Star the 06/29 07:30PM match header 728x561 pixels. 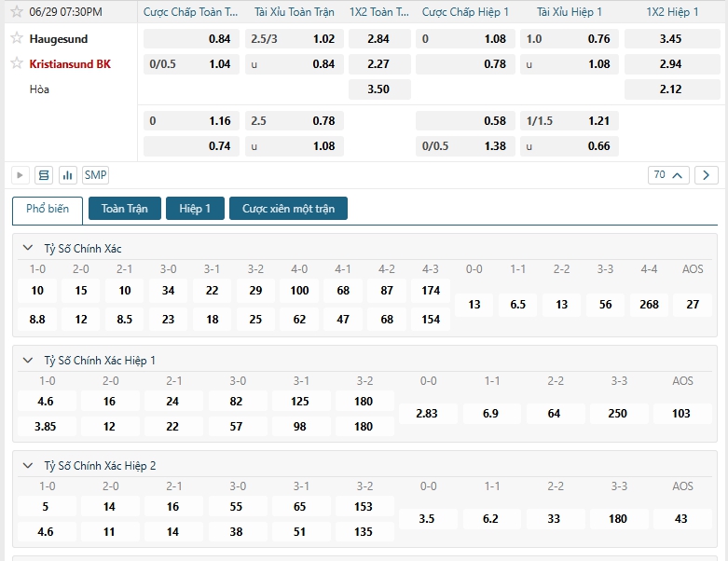point(16,12)
